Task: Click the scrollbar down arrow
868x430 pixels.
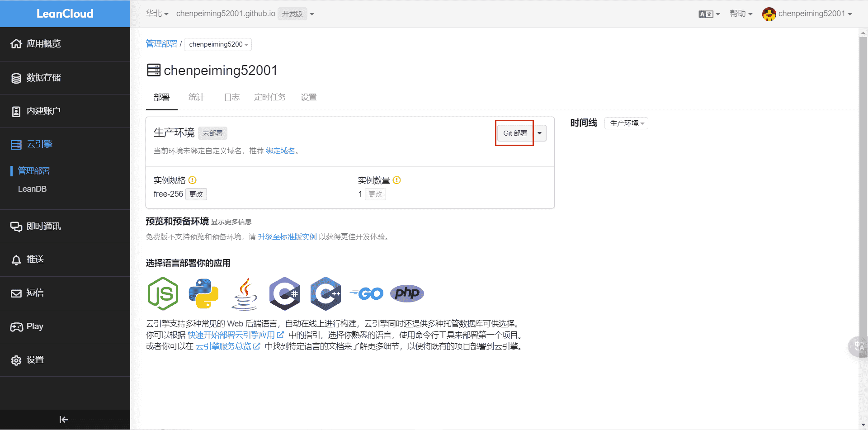Action: pyautogui.click(x=863, y=425)
